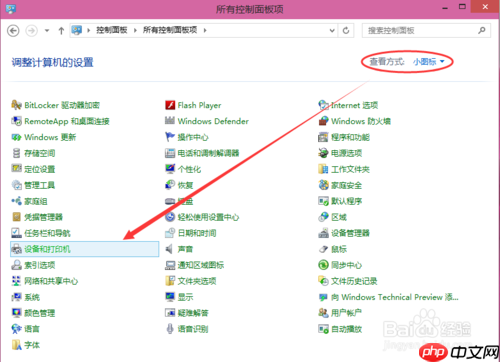
Task: Expand the address bar history dropdown
Action: [x=332, y=31]
